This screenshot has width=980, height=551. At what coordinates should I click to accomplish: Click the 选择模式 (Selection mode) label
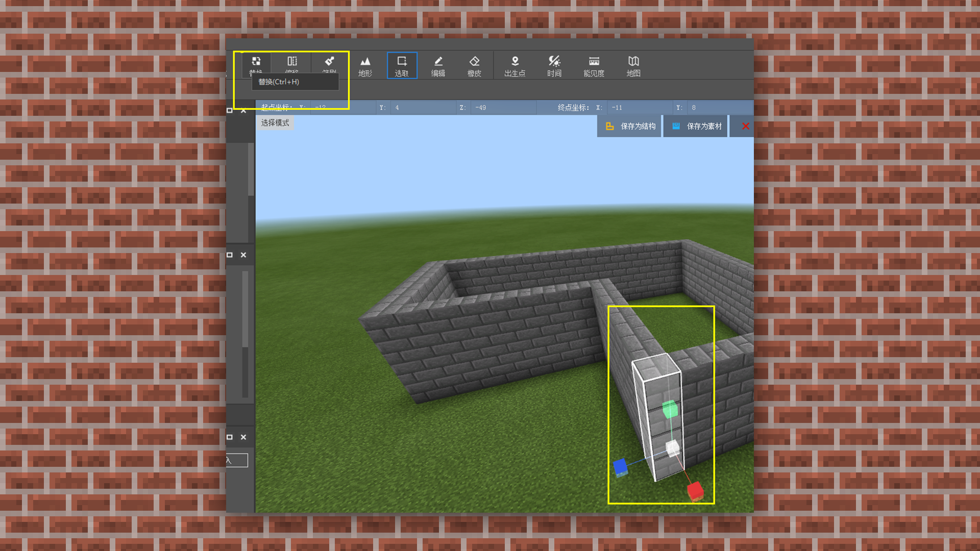tap(275, 123)
